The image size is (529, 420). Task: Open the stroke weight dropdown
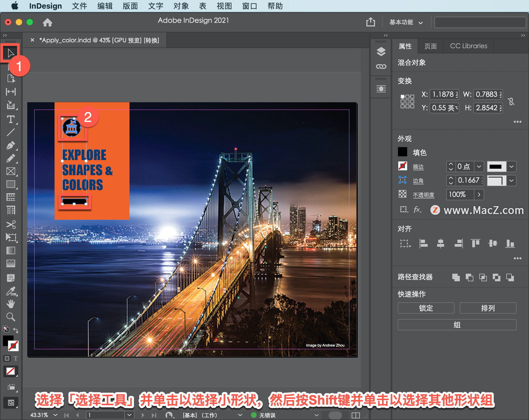click(479, 167)
